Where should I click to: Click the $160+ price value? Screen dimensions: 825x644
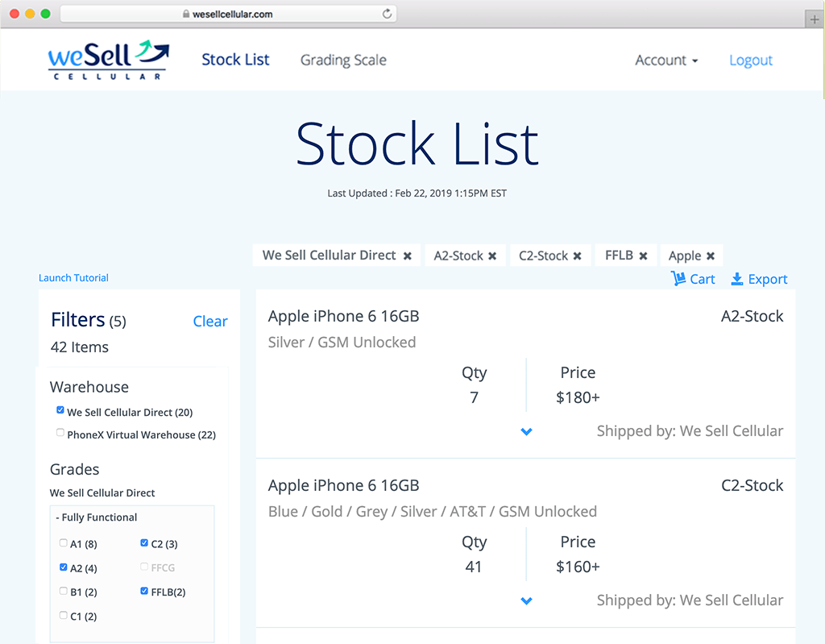coord(578,567)
